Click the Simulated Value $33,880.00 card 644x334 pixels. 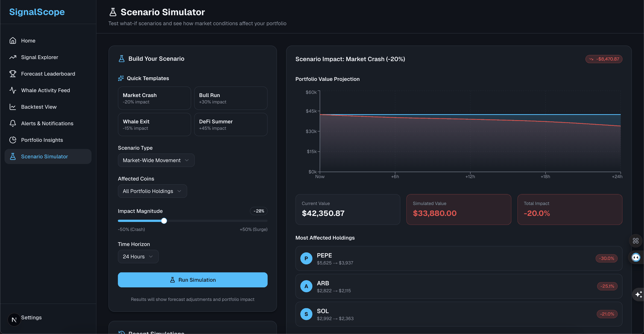(x=459, y=209)
